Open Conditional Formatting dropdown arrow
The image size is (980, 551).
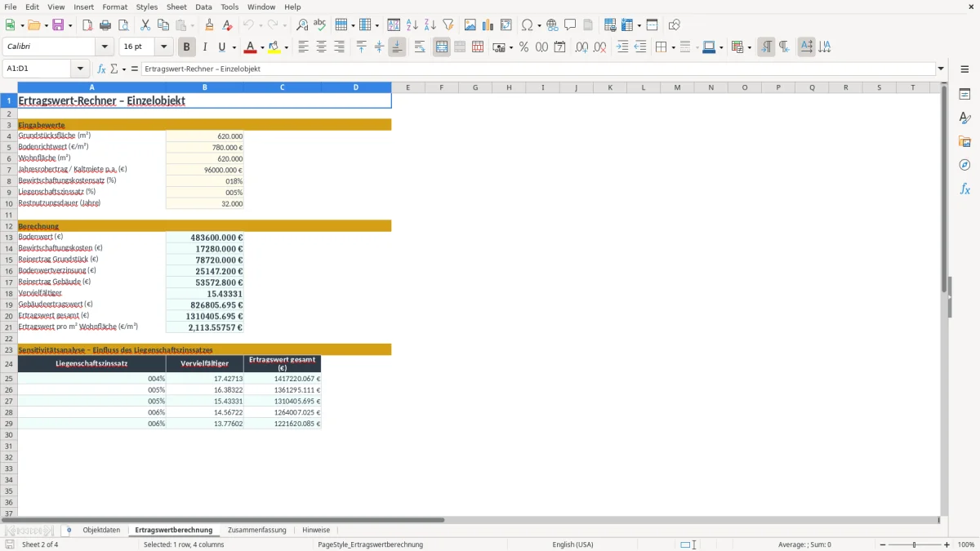point(748,47)
